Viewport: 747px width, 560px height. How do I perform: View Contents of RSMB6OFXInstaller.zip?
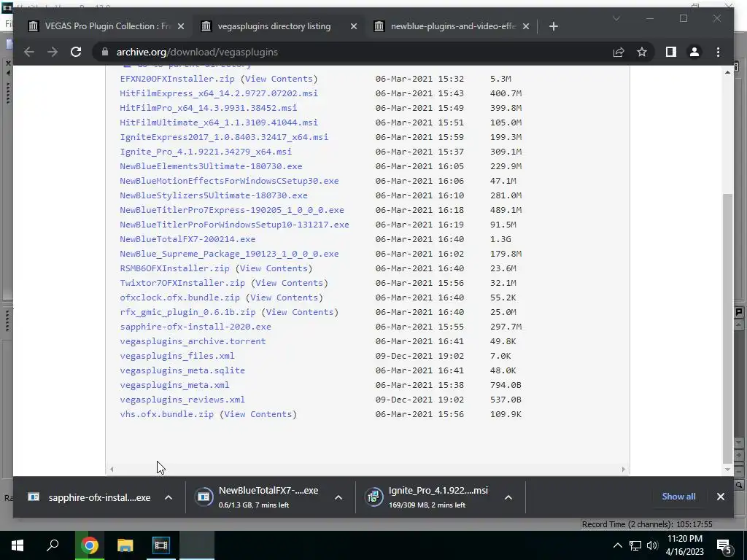(x=274, y=268)
